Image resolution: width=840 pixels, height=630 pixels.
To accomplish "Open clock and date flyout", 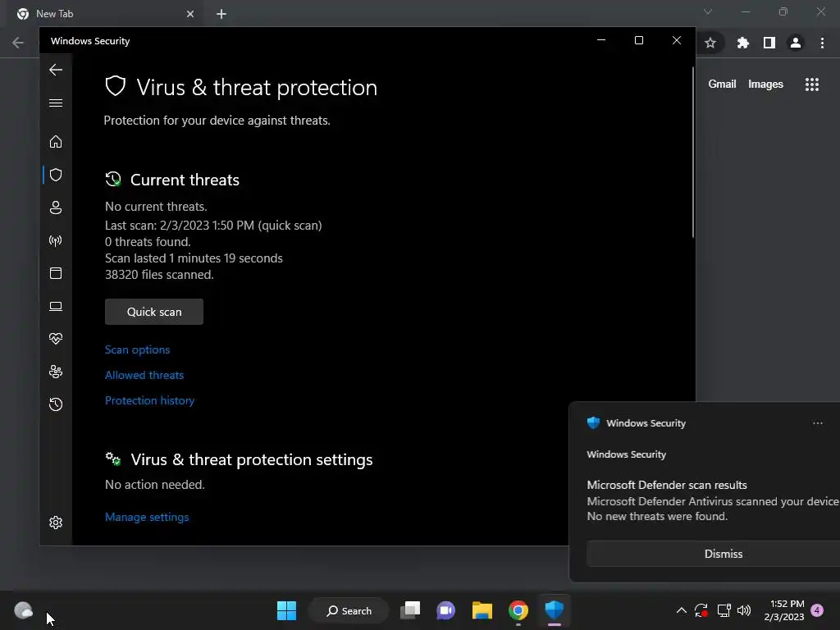I will click(783, 610).
